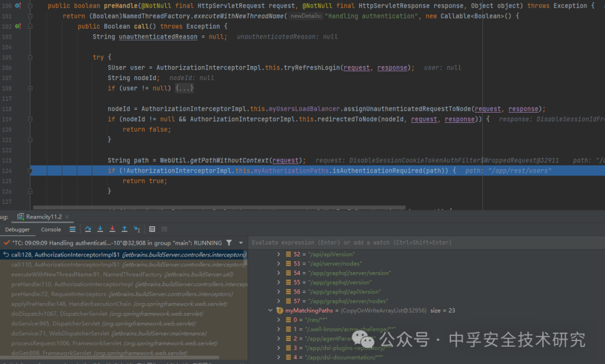Select stack frame call:128, AuthorizationInterceptorImpl$1
The width and height of the screenshot is (605, 364).
[123, 254]
